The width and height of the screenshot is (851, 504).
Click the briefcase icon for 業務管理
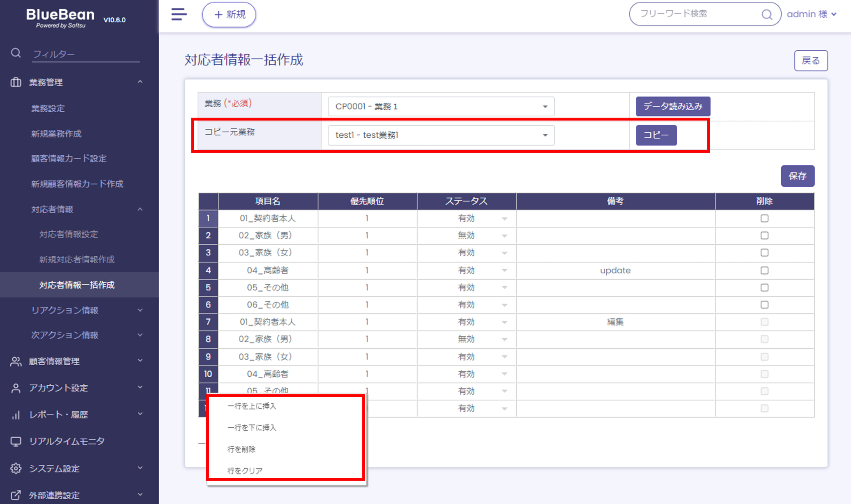[16, 82]
